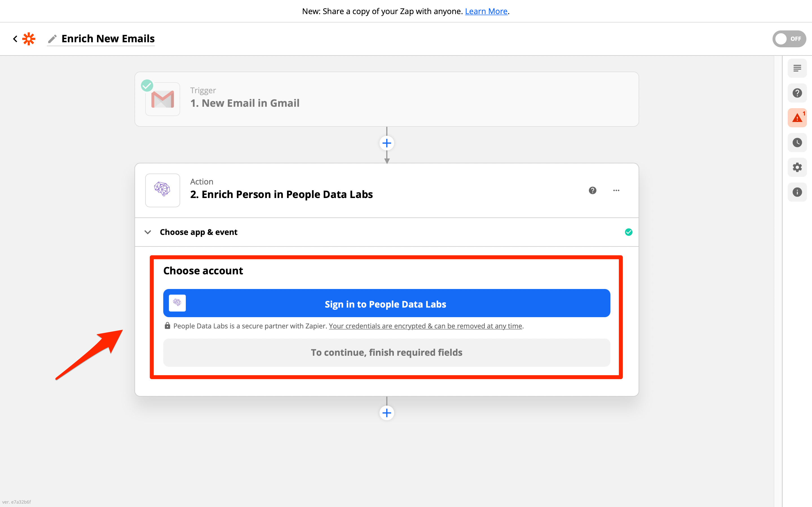Open the action step help icon
Image resolution: width=812 pixels, height=507 pixels.
[593, 190]
